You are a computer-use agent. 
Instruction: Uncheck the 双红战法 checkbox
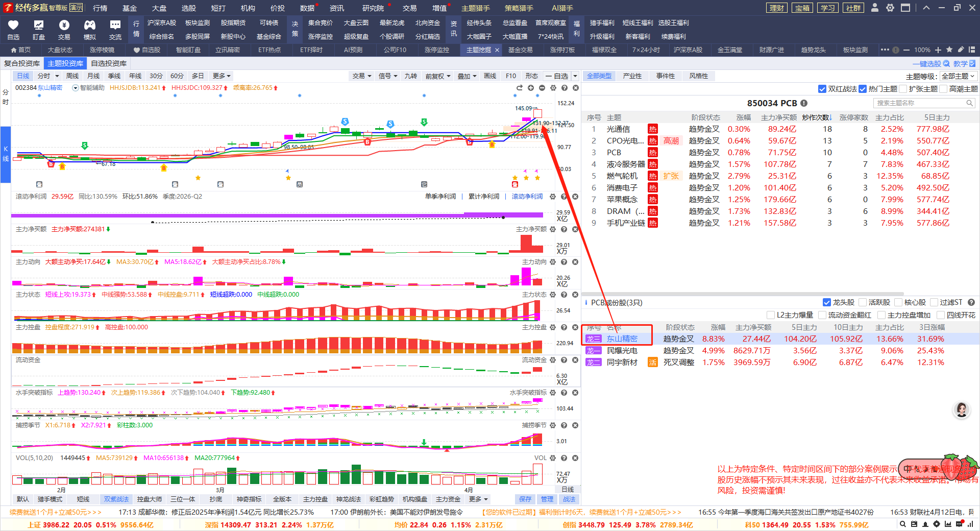[x=822, y=89]
